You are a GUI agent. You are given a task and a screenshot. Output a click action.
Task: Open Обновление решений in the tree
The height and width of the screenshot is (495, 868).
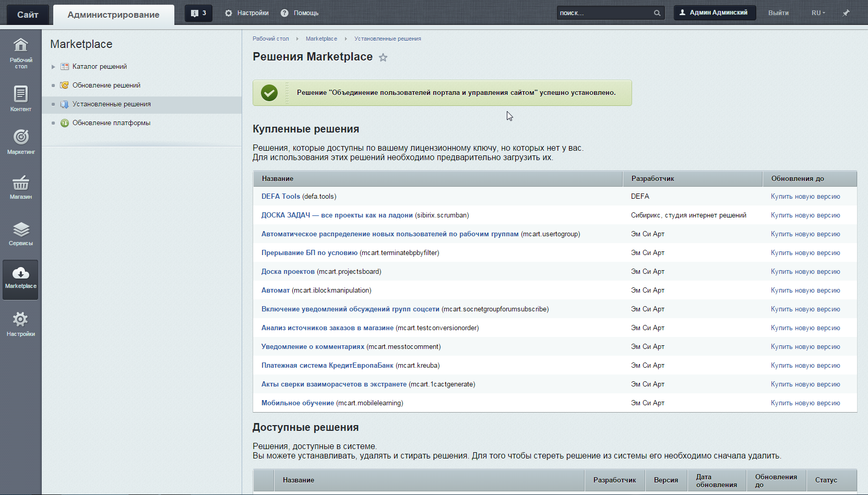(106, 86)
